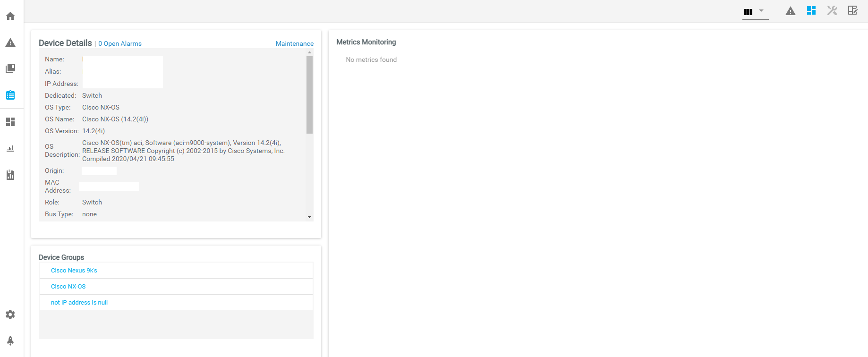
Task: Click the Device Groups heading
Action: coord(61,257)
